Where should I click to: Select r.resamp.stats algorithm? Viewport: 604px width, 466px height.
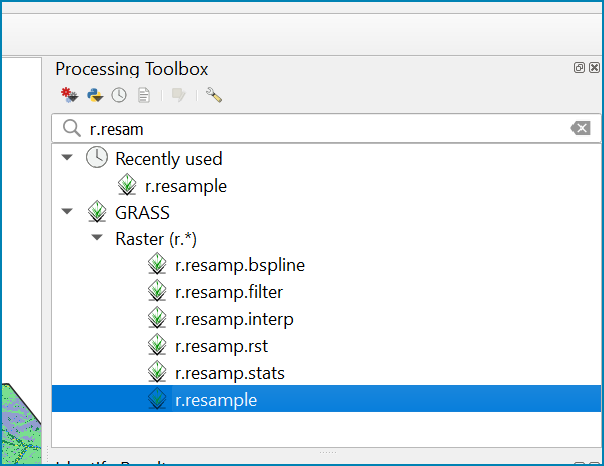click(230, 373)
